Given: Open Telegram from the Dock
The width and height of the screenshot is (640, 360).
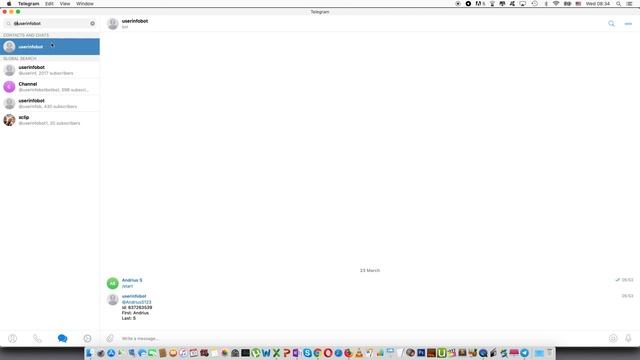Looking at the screenshot, I should point(524,353).
